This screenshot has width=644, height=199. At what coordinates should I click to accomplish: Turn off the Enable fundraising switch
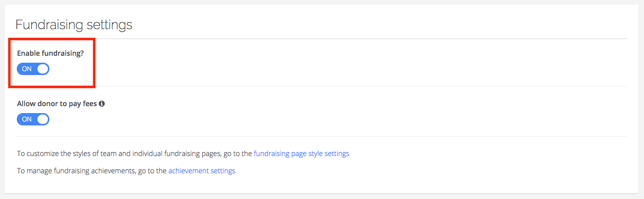coord(33,69)
